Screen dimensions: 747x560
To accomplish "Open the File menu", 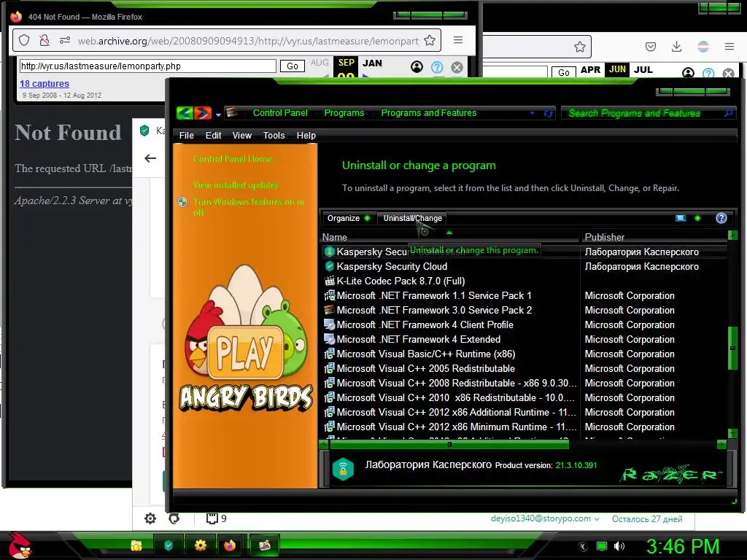I will point(186,135).
